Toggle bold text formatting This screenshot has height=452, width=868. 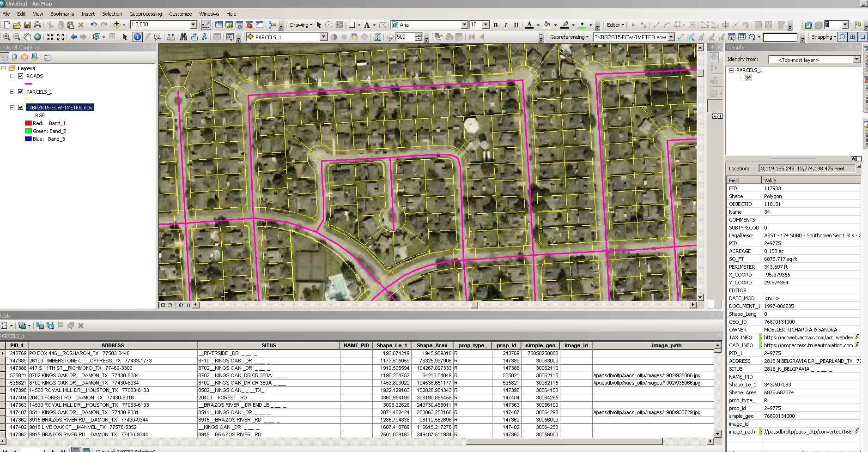496,25
